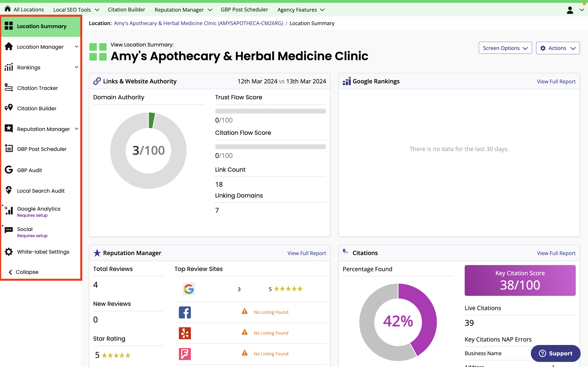Click the user account avatar icon
This screenshot has height=367, width=588.
click(x=570, y=10)
